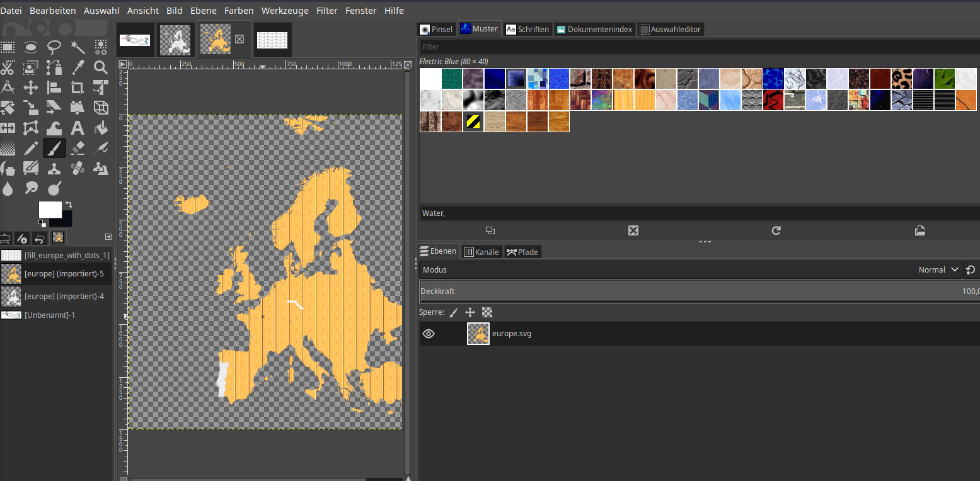Activate the Text tool

pos(78,128)
